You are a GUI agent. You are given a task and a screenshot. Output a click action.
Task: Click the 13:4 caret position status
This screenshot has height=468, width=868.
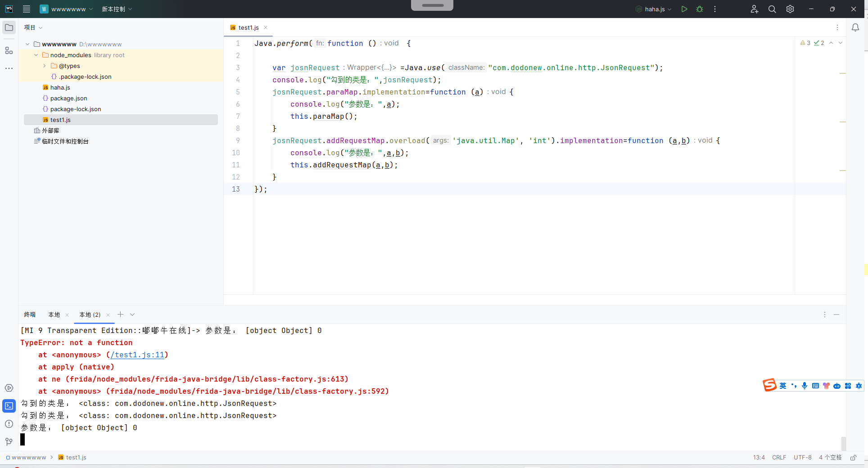[x=759, y=457]
